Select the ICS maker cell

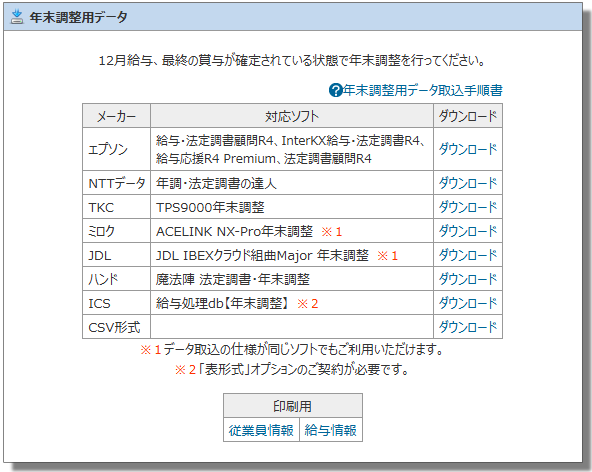point(116,303)
